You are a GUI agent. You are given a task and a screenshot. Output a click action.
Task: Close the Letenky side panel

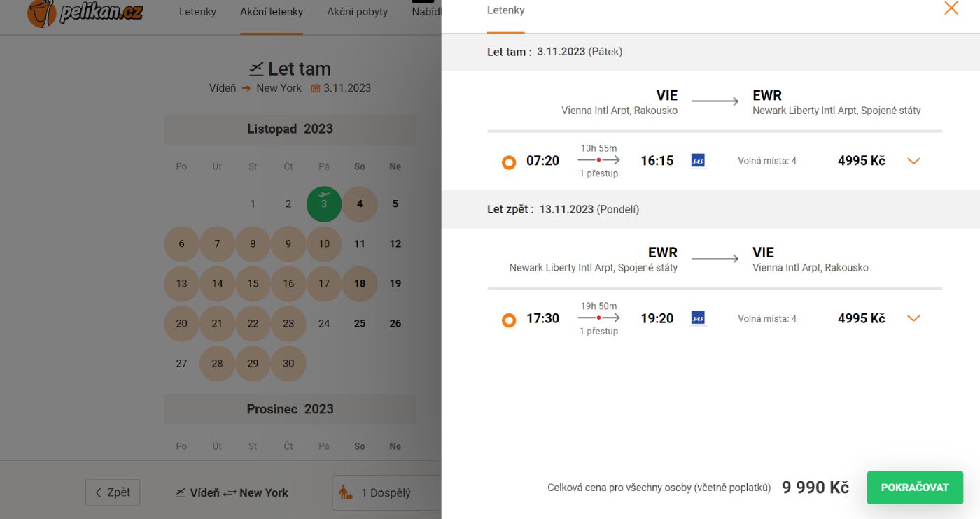coord(951,8)
